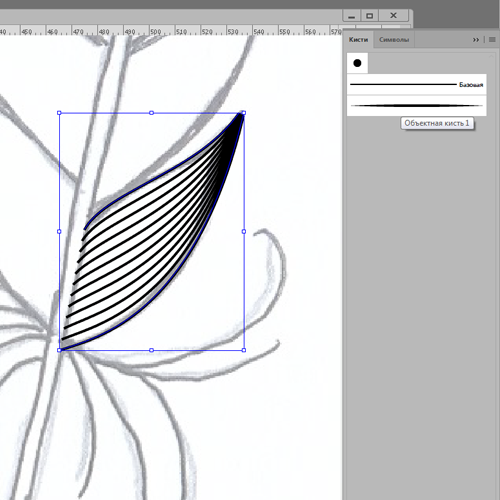Click the top-center bounding box handle
The image size is (500, 500).
click(151, 113)
